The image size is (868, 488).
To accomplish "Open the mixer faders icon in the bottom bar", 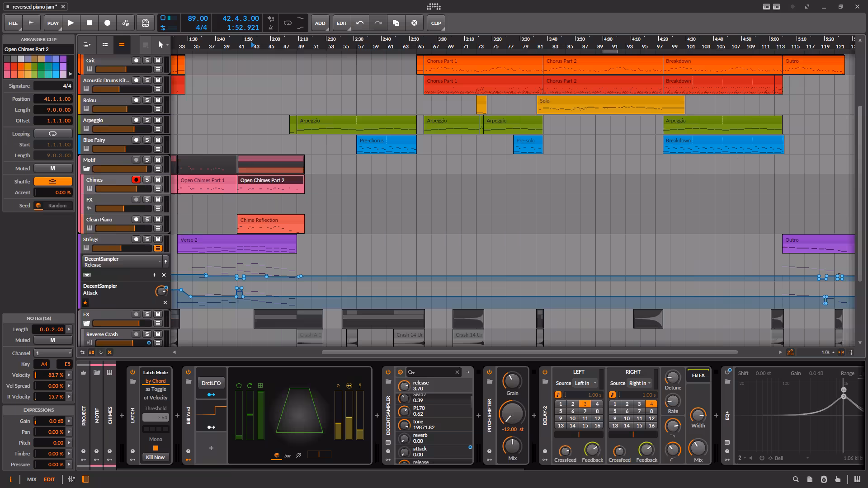I will click(71, 479).
